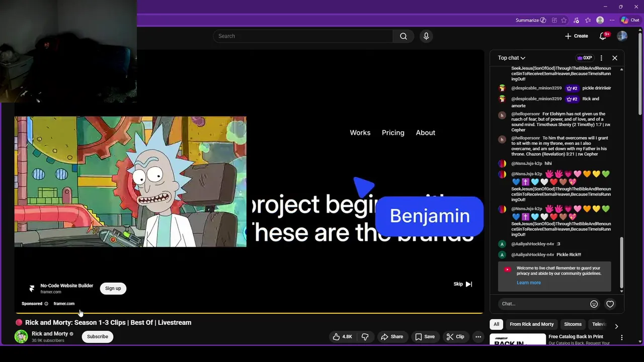Open emoji picker in chat box

(x=594, y=304)
